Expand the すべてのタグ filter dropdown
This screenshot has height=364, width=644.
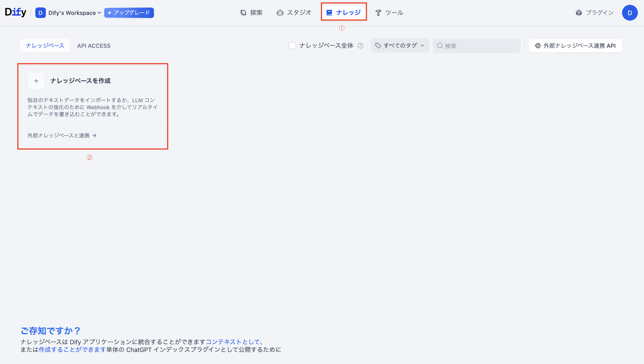[400, 46]
